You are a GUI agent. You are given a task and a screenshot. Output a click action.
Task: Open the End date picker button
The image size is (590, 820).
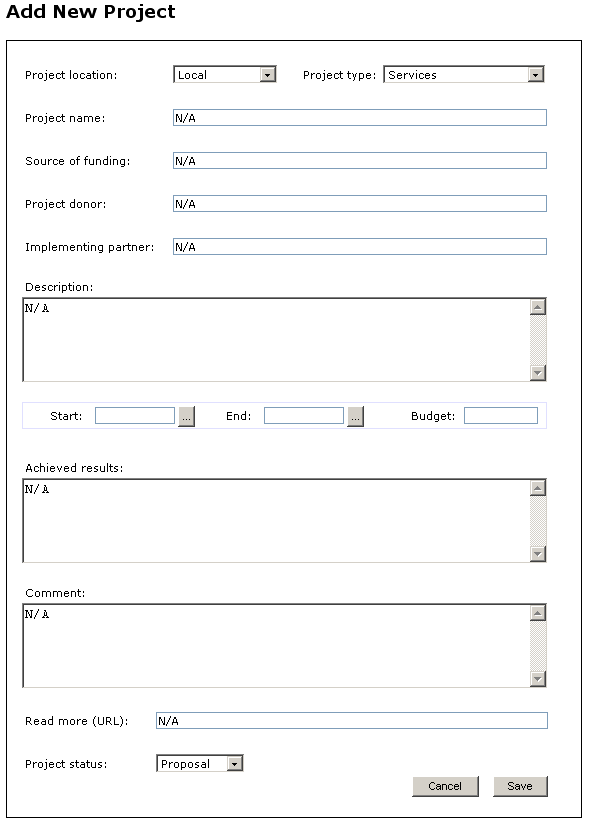pos(355,416)
